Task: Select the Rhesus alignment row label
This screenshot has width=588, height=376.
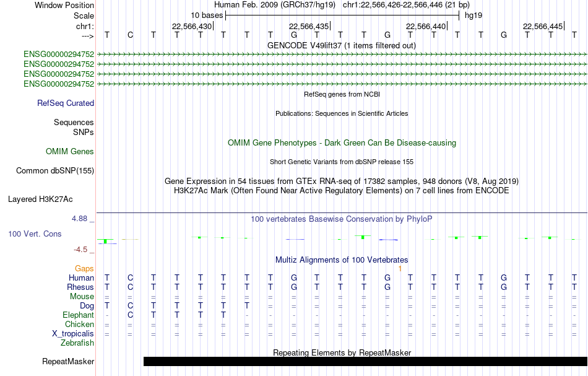Action: (80, 287)
